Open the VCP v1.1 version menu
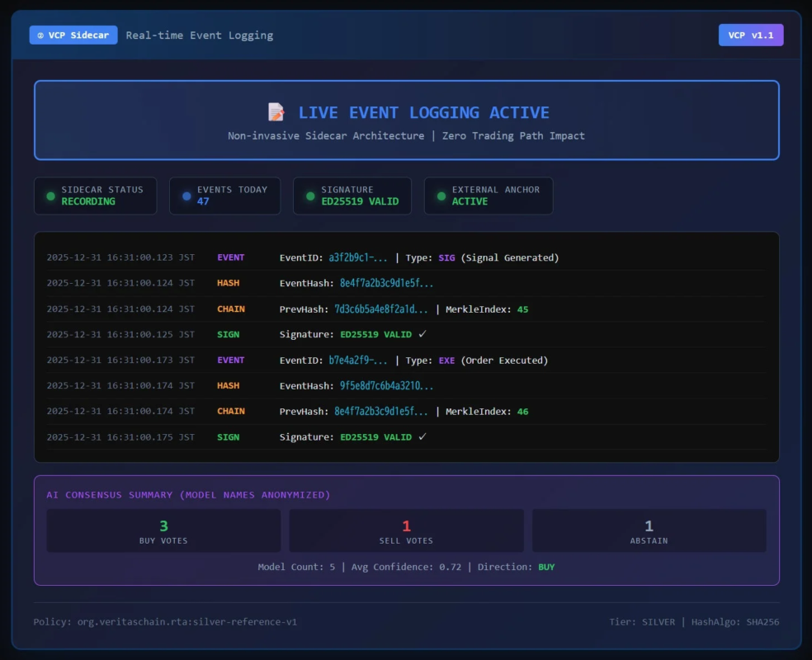Image resolution: width=812 pixels, height=660 pixels. [x=751, y=35]
